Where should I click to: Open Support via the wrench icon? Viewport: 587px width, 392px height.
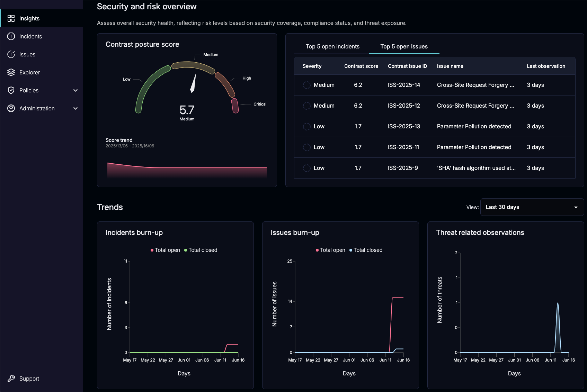point(12,379)
